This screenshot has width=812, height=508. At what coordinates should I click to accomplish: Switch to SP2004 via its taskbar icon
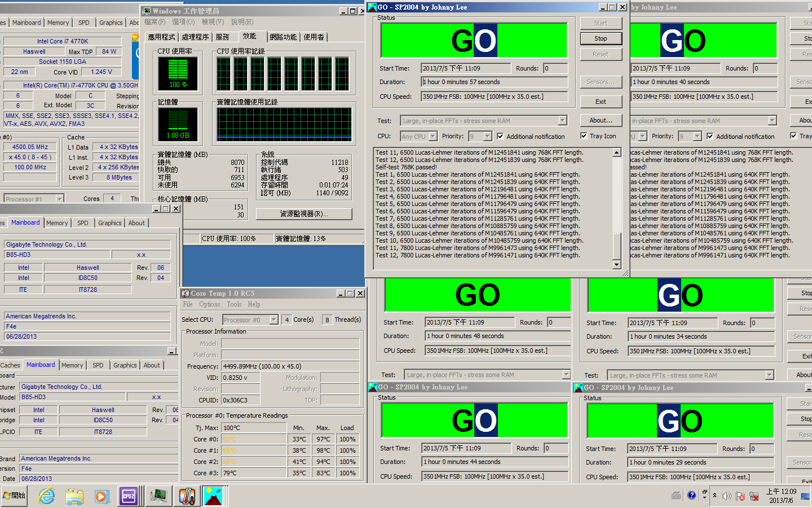coord(214,497)
